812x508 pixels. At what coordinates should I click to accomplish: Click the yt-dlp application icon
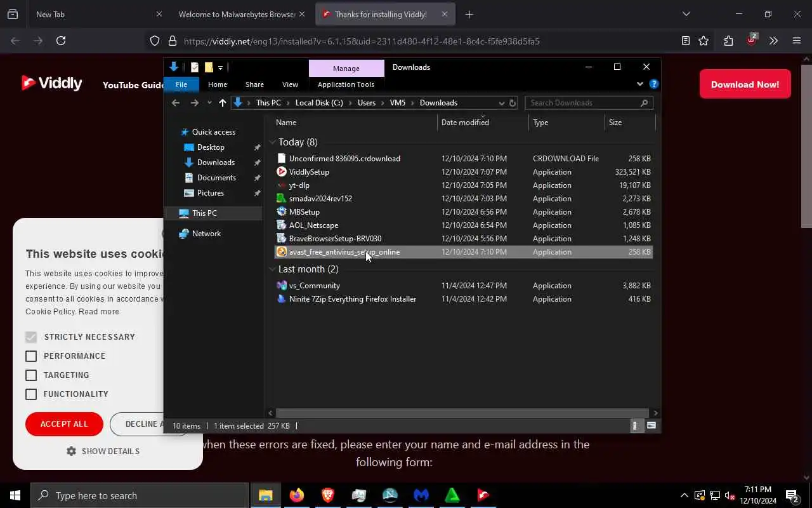coord(282,185)
